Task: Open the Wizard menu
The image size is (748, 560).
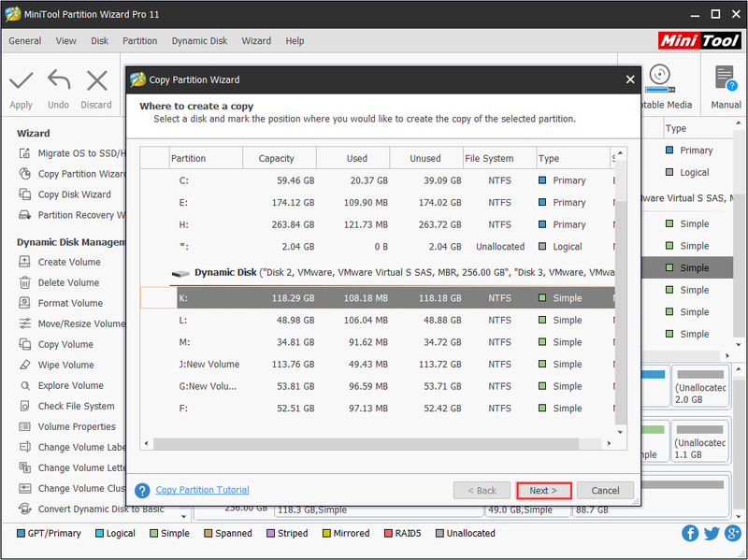Action: pyautogui.click(x=256, y=41)
